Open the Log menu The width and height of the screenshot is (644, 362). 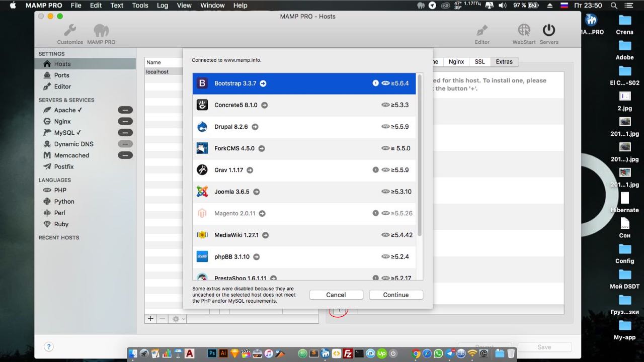point(163,6)
